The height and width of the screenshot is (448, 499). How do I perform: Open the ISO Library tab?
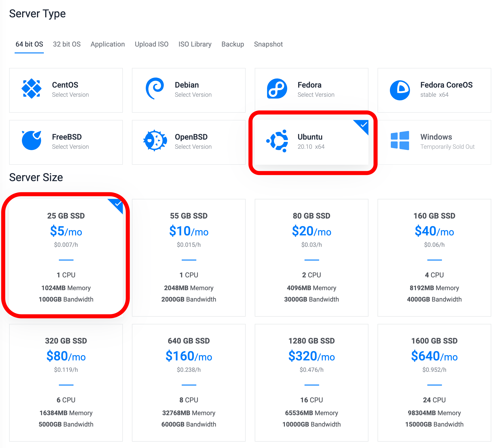point(195,44)
